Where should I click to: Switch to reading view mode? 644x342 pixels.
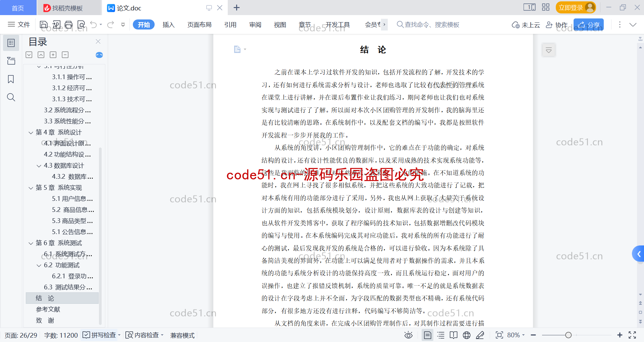[453, 335]
